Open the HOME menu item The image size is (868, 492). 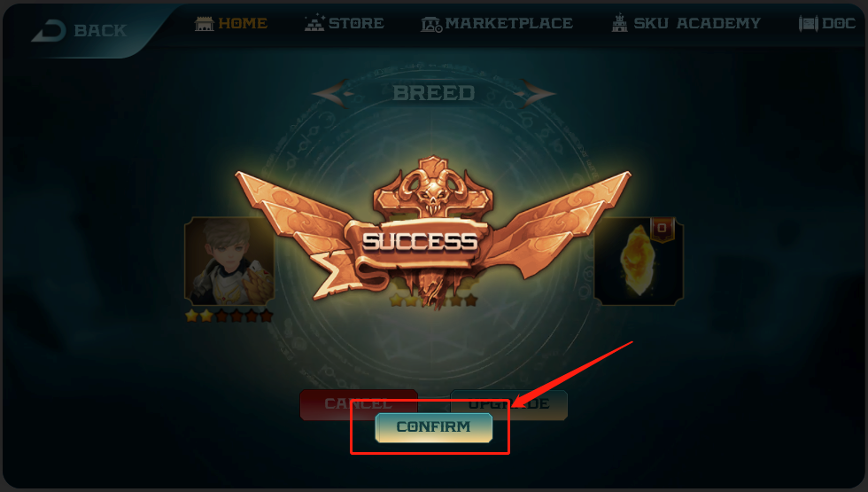(x=243, y=23)
